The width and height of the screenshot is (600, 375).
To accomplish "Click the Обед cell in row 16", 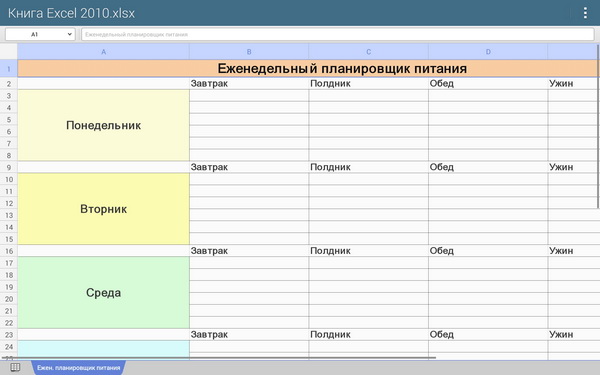I will (488, 251).
